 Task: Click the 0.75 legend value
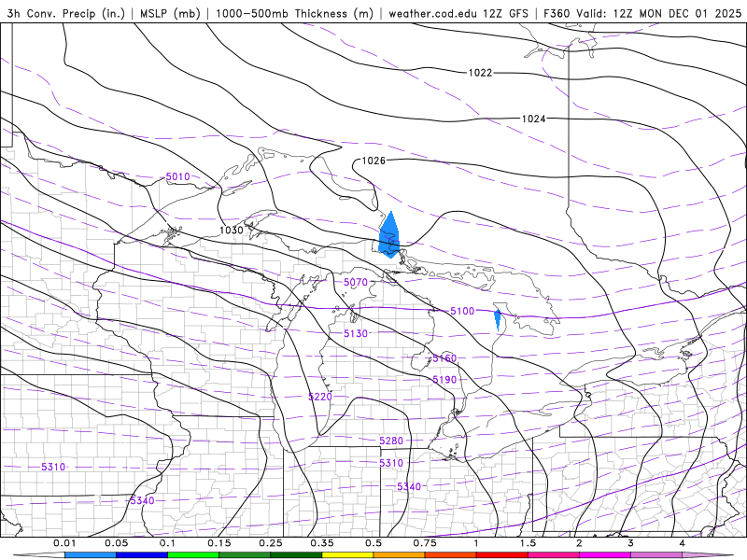[x=425, y=543]
